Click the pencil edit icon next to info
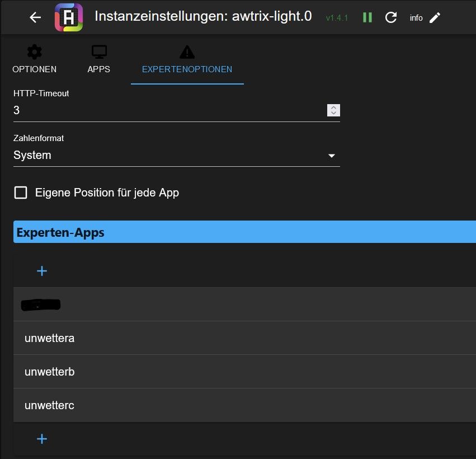The height and width of the screenshot is (459, 476). (435, 17)
